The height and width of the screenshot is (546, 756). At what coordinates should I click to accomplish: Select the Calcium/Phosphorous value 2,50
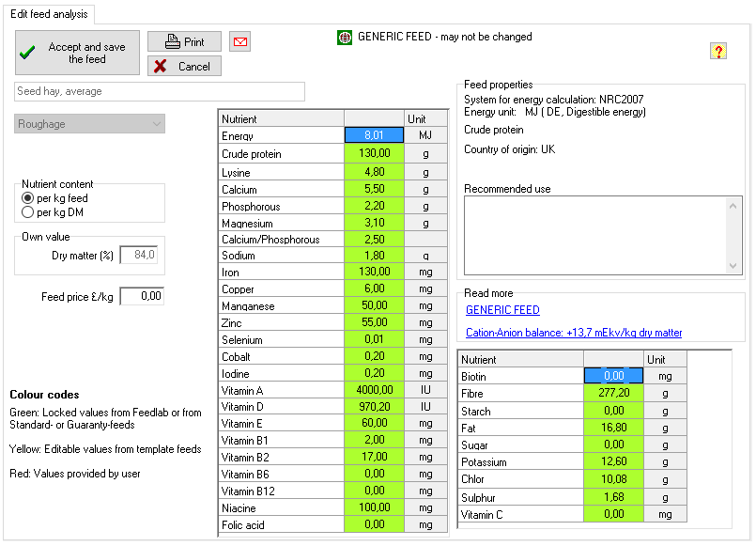[374, 240]
